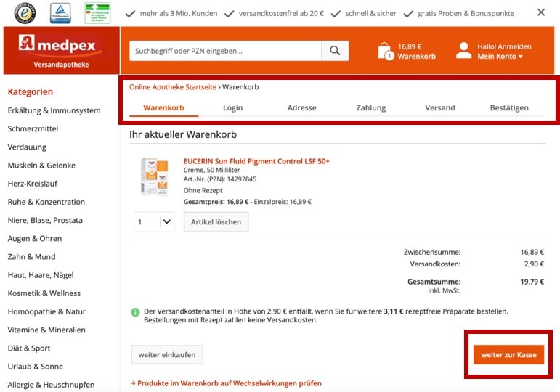Open the medpex Versandapotheke logo homepage
The image size is (560, 392).
62,50
